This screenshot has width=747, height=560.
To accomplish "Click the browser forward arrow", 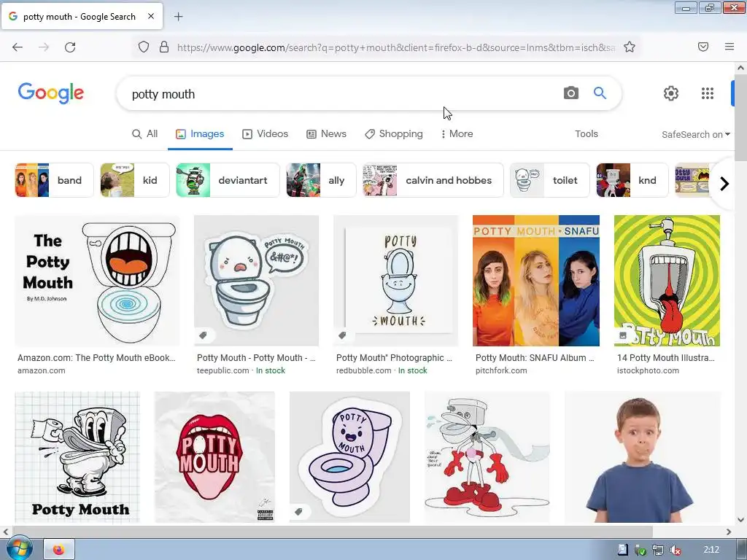I will [x=44, y=47].
